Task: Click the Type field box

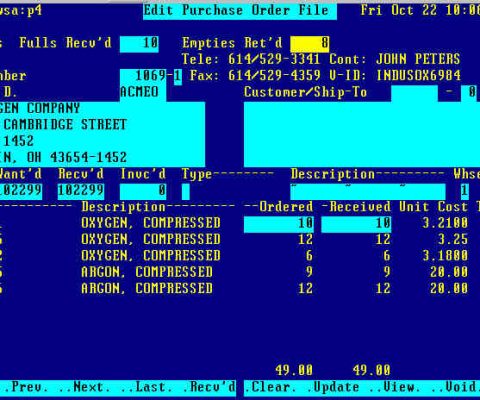Action: [186, 191]
